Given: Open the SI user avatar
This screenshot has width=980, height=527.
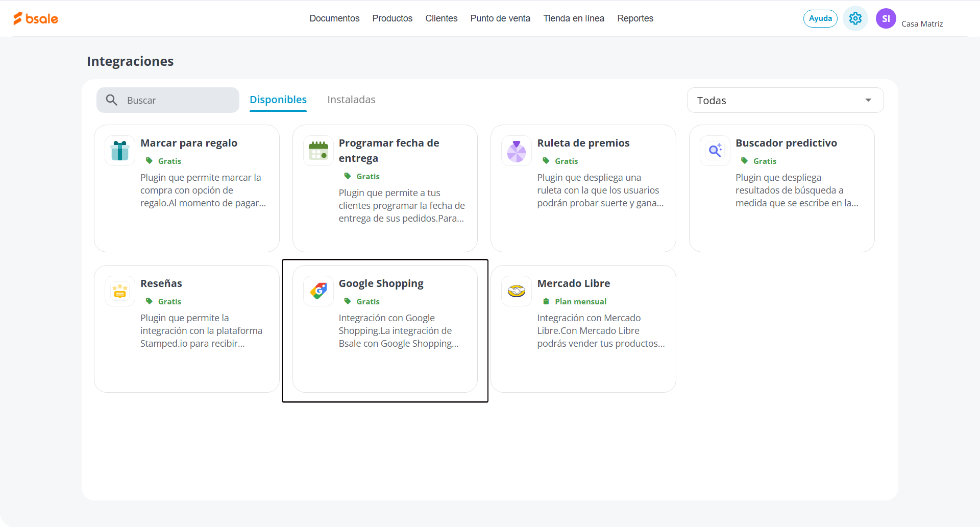Looking at the screenshot, I should [886, 18].
